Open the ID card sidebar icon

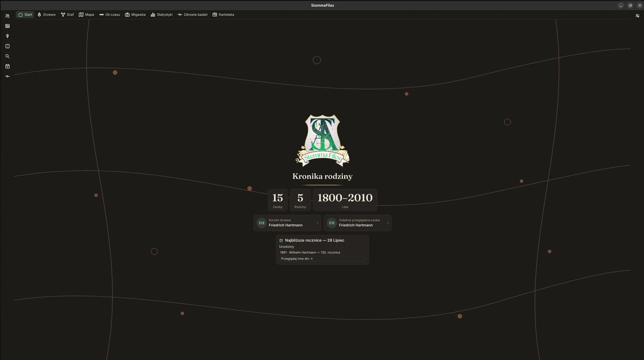tap(7, 26)
